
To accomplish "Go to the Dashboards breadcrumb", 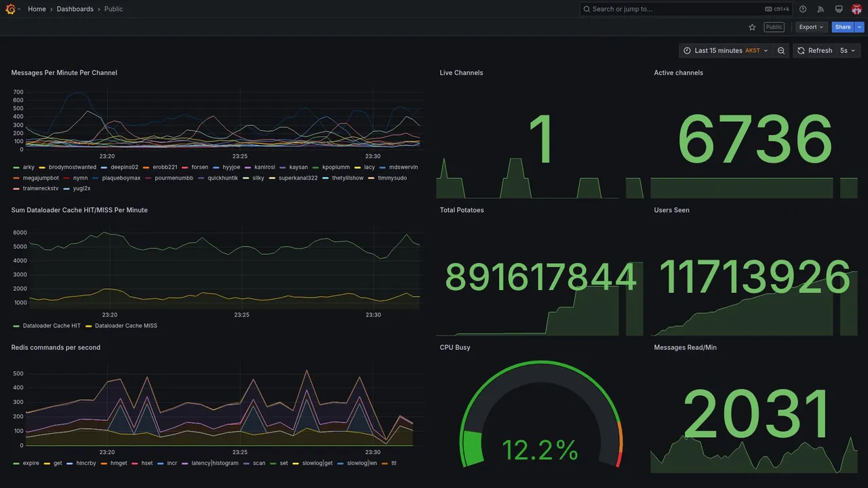I will coord(75,9).
